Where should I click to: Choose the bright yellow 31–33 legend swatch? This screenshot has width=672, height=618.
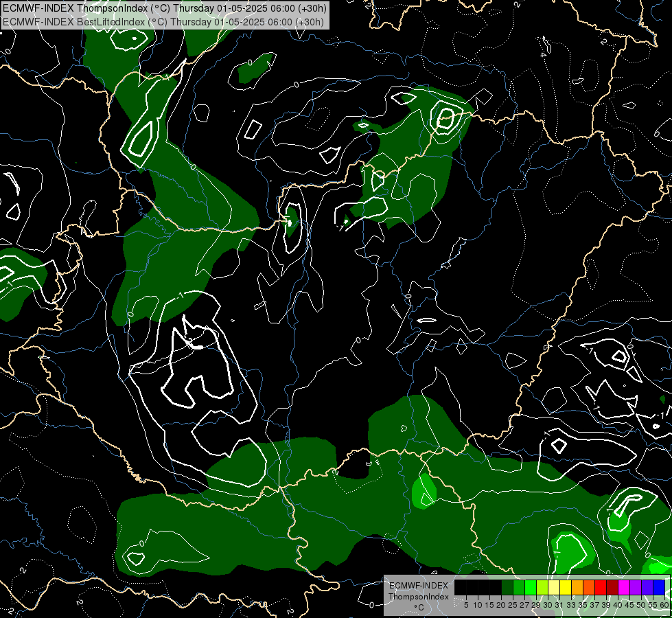click(566, 587)
